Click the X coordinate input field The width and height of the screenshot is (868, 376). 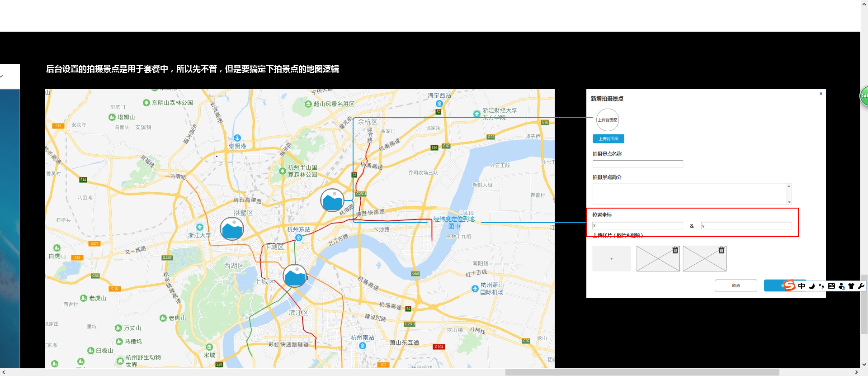[637, 226]
